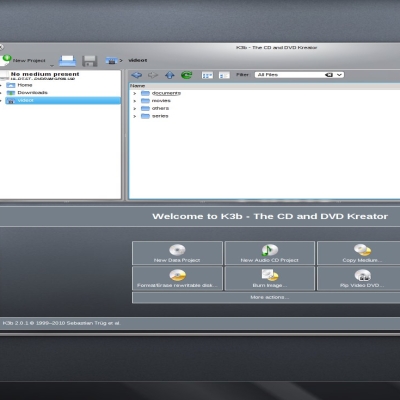Open the All Files filter combo box
The width and height of the screenshot is (400, 400).
(x=299, y=75)
